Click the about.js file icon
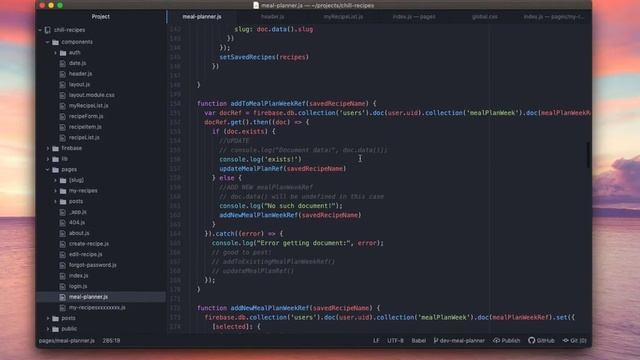 [62, 233]
